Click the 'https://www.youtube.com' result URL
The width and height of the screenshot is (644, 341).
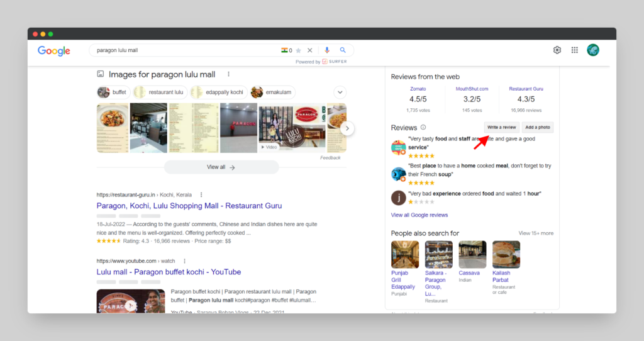[126, 261]
